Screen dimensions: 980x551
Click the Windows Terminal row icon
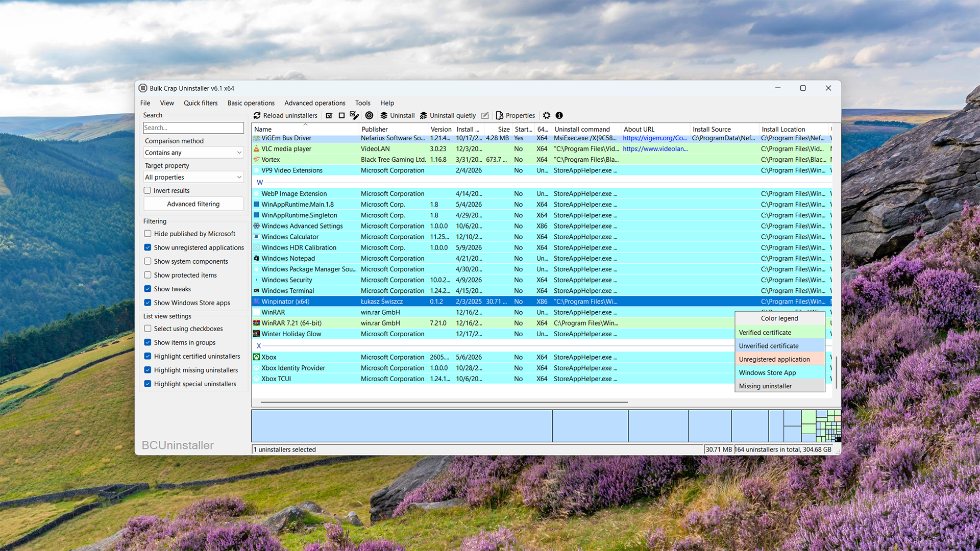tap(257, 290)
